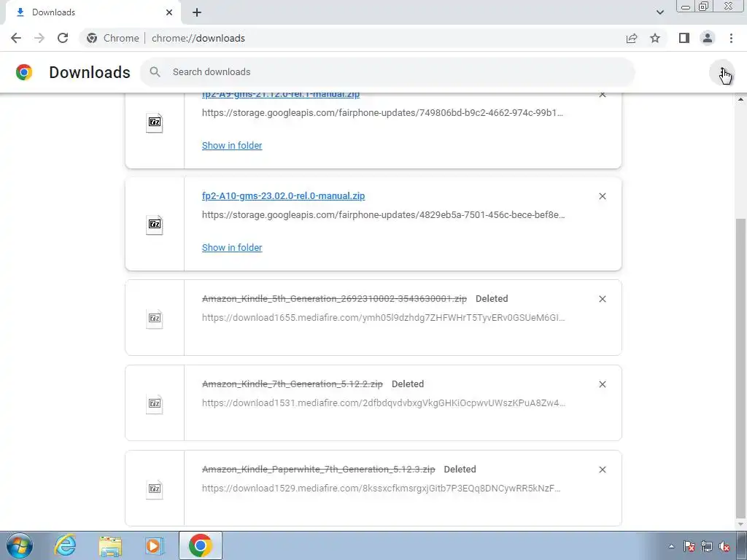Click the fp2-A10 7z file icon
747x560 pixels.
155,225
